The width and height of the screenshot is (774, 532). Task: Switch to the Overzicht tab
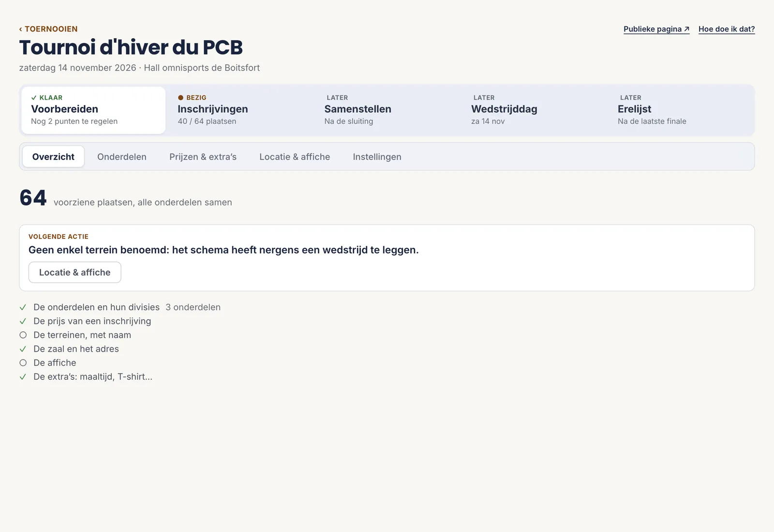click(x=53, y=157)
